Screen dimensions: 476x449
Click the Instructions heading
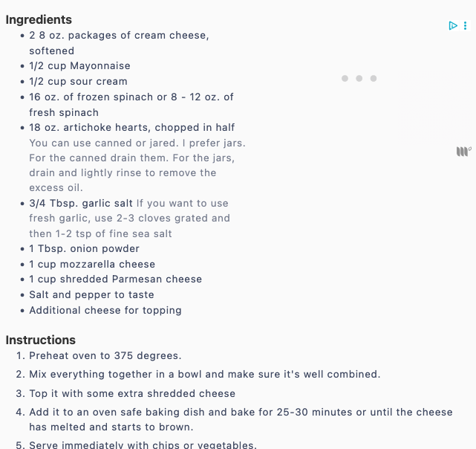pos(41,340)
